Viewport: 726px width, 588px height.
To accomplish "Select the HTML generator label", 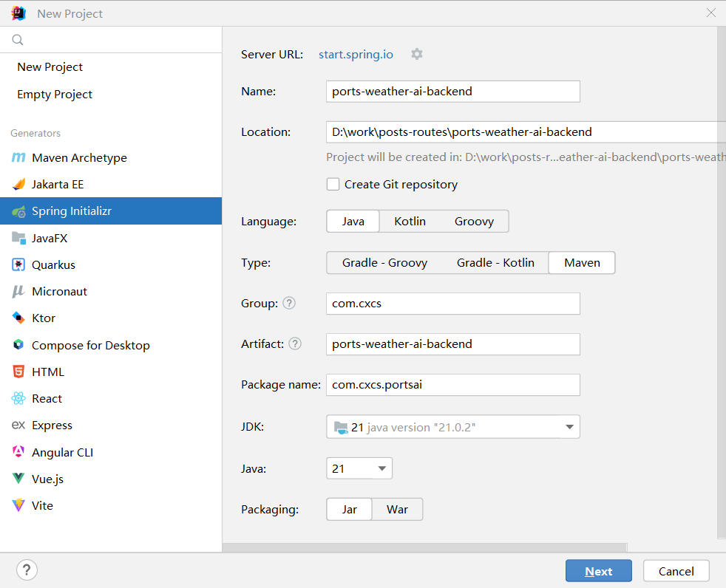I will coord(48,372).
